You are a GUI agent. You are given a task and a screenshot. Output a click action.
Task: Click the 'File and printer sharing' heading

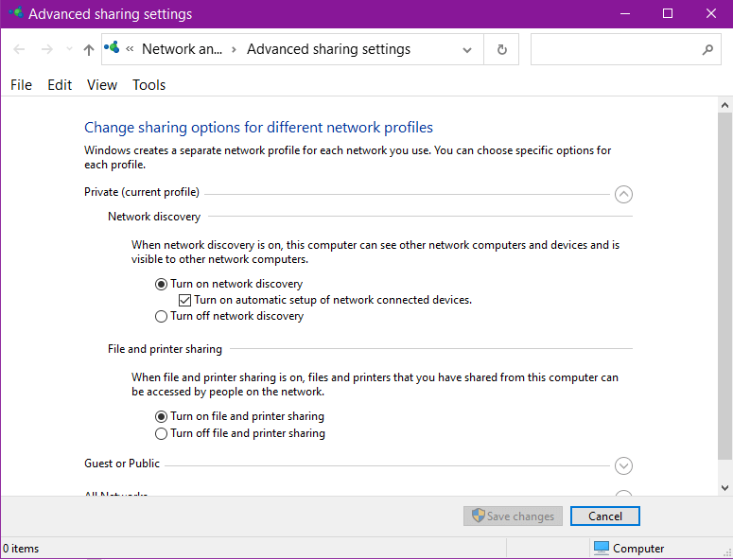click(165, 349)
